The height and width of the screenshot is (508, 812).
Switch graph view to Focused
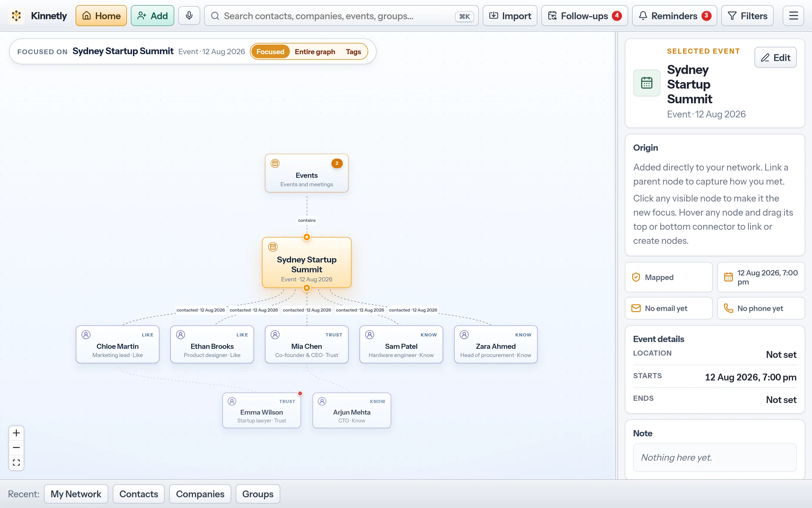270,51
